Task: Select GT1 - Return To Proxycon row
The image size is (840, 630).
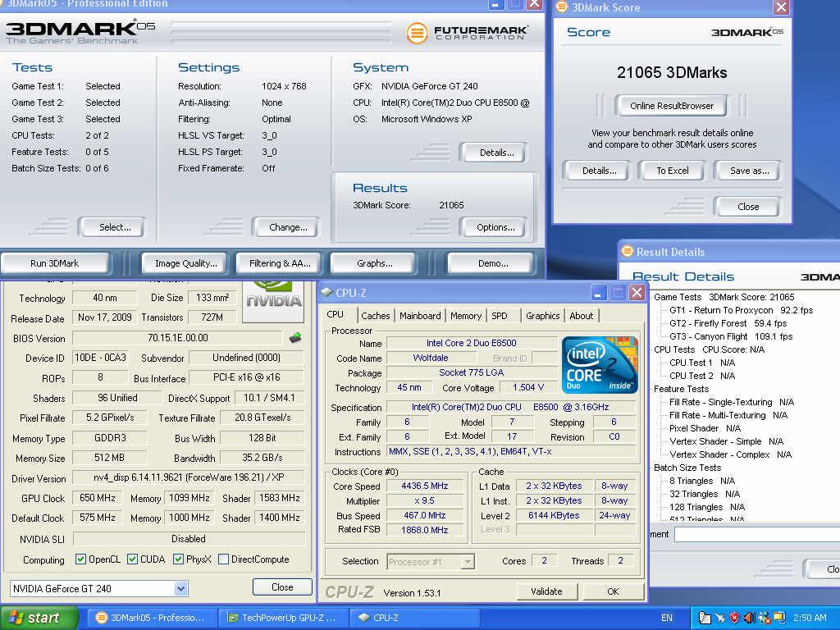Action: (741, 310)
